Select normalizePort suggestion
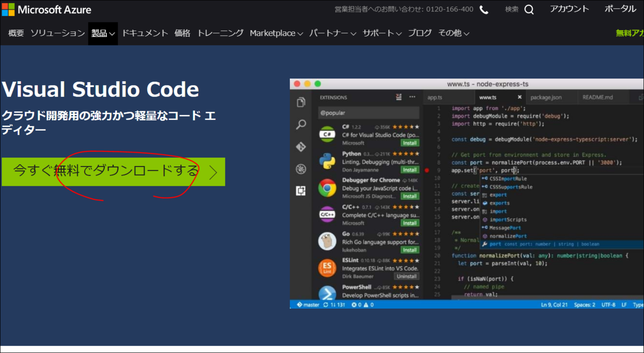 click(x=561, y=236)
